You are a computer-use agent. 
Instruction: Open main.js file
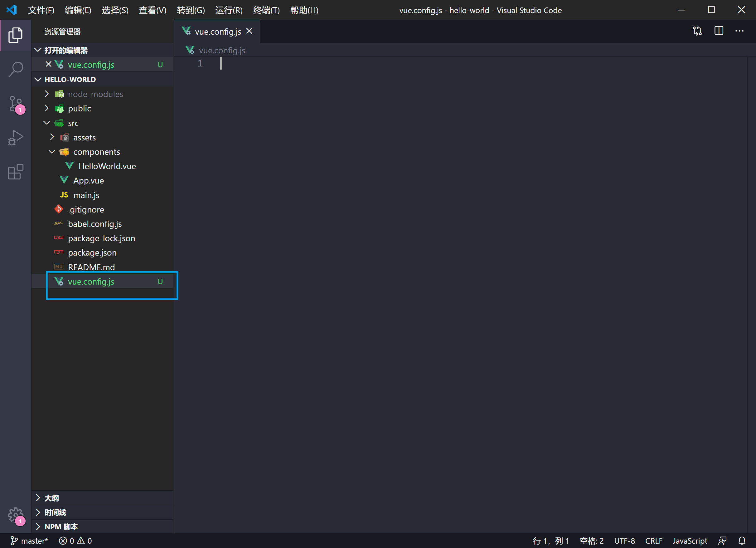tap(102, 195)
